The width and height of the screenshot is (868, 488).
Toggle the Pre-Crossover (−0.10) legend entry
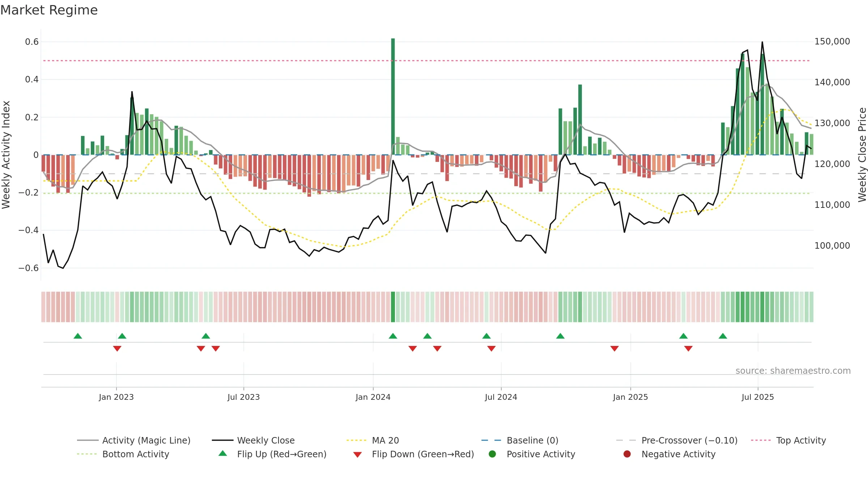pyautogui.click(x=677, y=440)
